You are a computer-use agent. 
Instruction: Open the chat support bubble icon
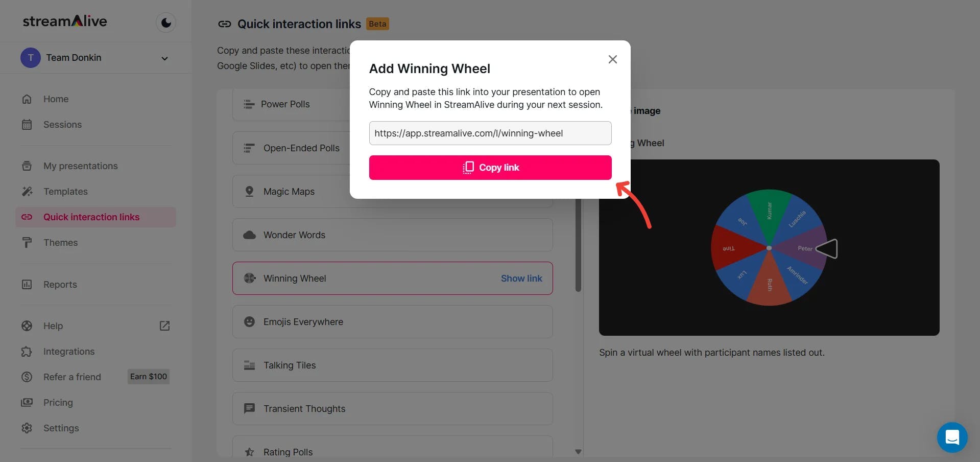pos(952,437)
